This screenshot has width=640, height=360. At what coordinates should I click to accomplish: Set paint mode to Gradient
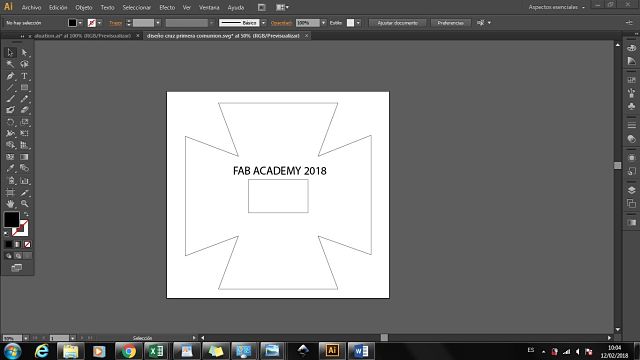[18, 244]
